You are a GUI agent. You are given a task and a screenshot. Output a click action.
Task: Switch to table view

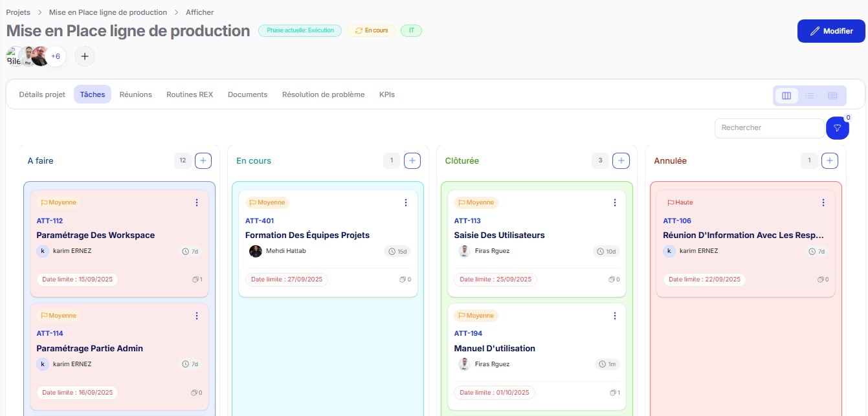[832, 96]
